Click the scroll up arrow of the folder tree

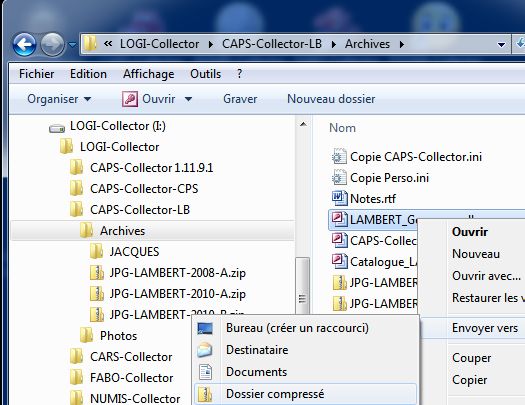click(x=303, y=125)
